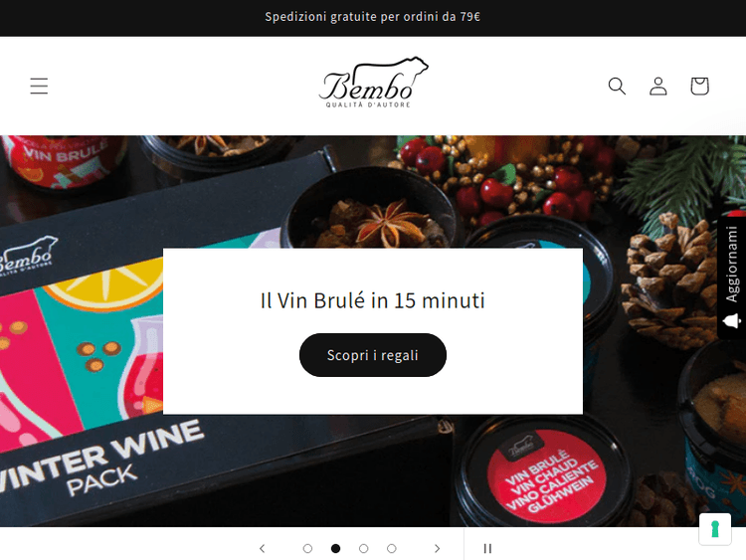Screen dimensions: 746x560
Task: Click the Il Vin Brulé in 15 minuti heading
Action: pyautogui.click(x=373, y=300)
